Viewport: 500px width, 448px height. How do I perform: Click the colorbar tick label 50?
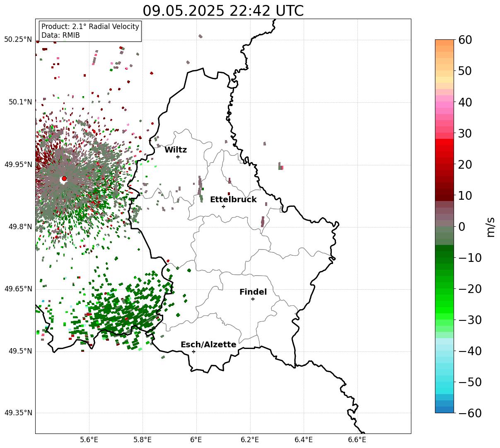tap(465, 71)
